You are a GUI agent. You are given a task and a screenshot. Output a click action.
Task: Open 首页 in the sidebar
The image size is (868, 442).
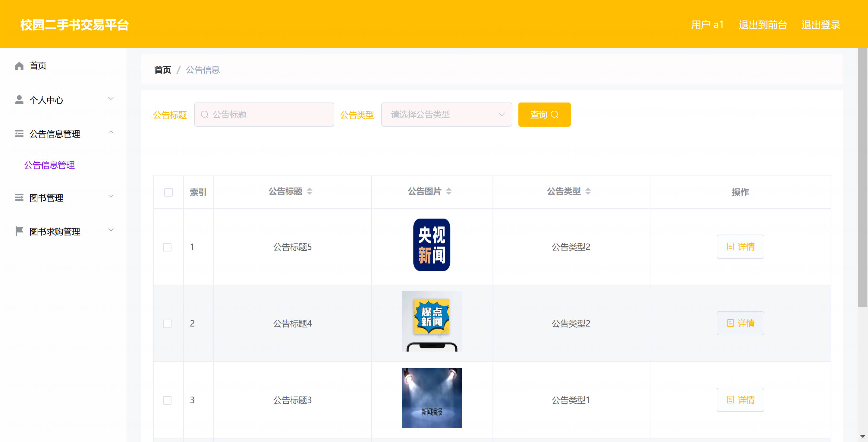[63, 66]
